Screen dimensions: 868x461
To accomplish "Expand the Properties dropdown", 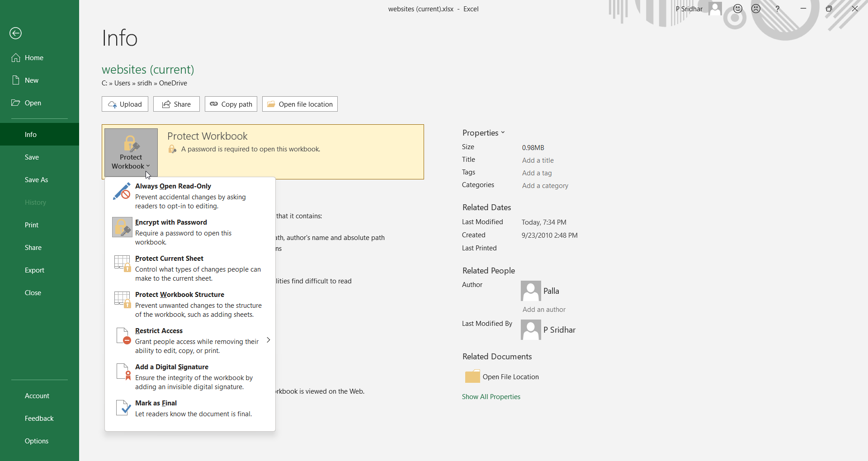I will 483,133.
